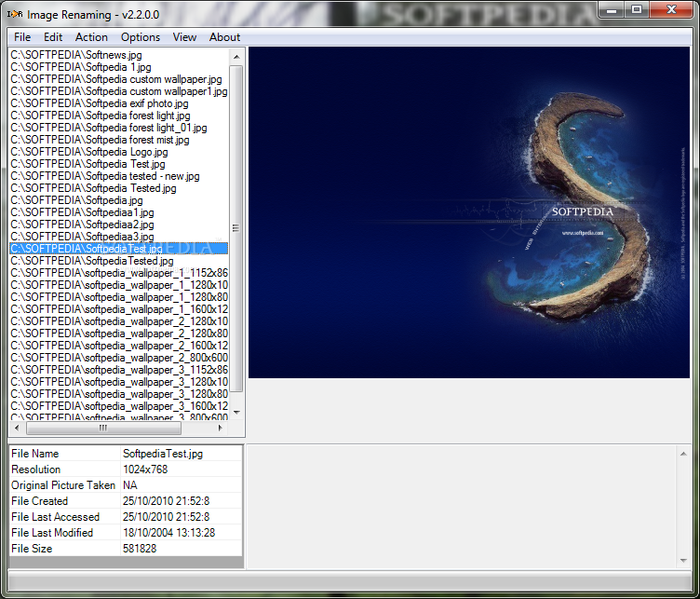Image resolution: width=700 pixels, height=599 pixels.
Task: Select Softpedia forest light_01.jpg entry
Action: 119,128
